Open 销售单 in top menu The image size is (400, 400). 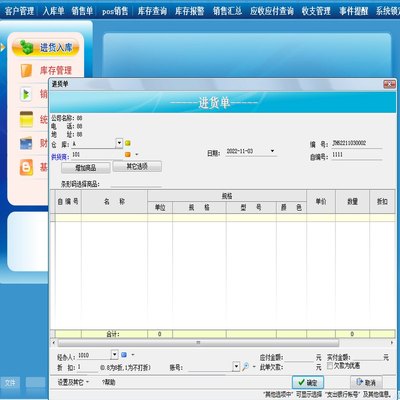click(x=82, y=11)
